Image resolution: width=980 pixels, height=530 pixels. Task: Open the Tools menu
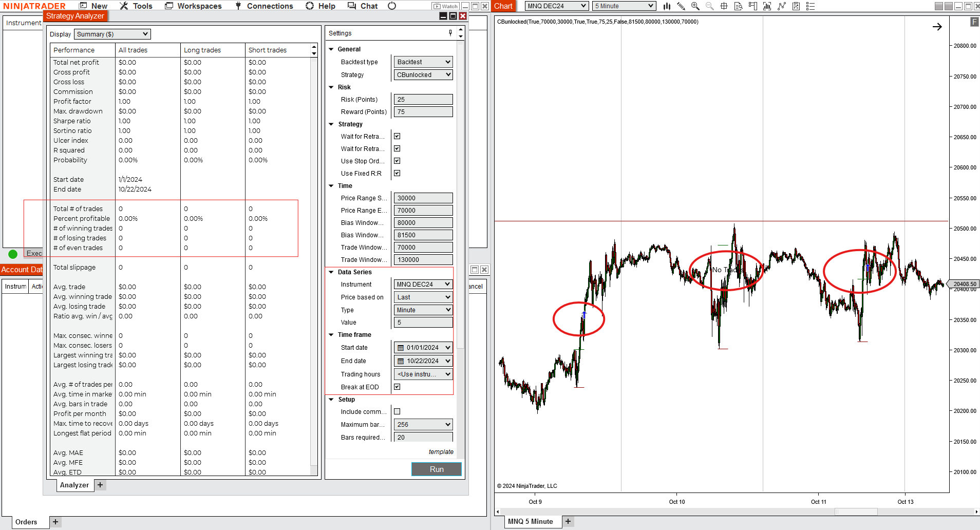pyautogui.click(x=136, y=6)
